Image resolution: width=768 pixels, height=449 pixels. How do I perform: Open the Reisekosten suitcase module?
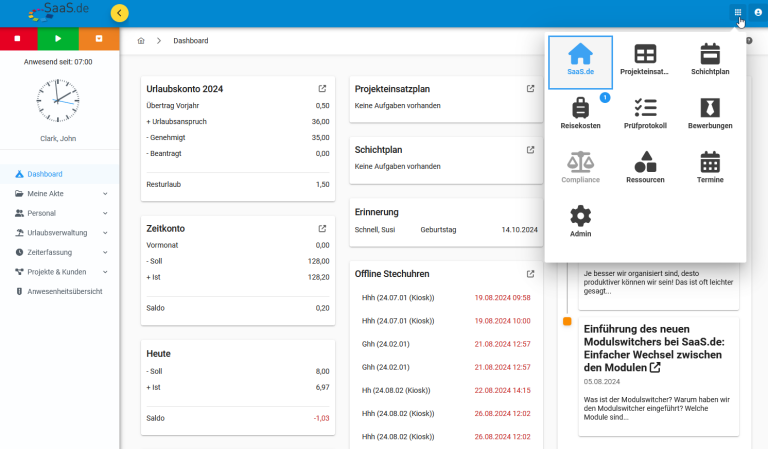(x=580, y=114)
